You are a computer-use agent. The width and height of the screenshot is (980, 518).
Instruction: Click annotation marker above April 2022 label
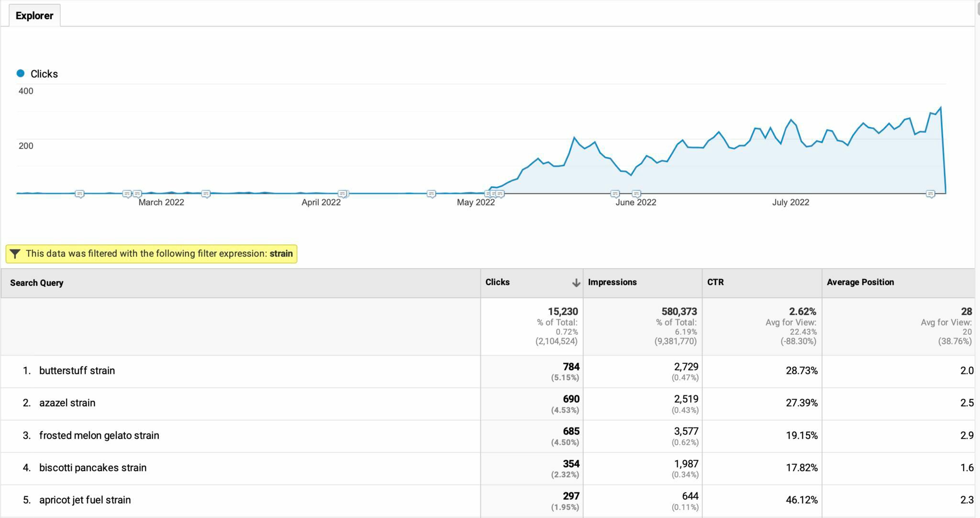(343, 194)
